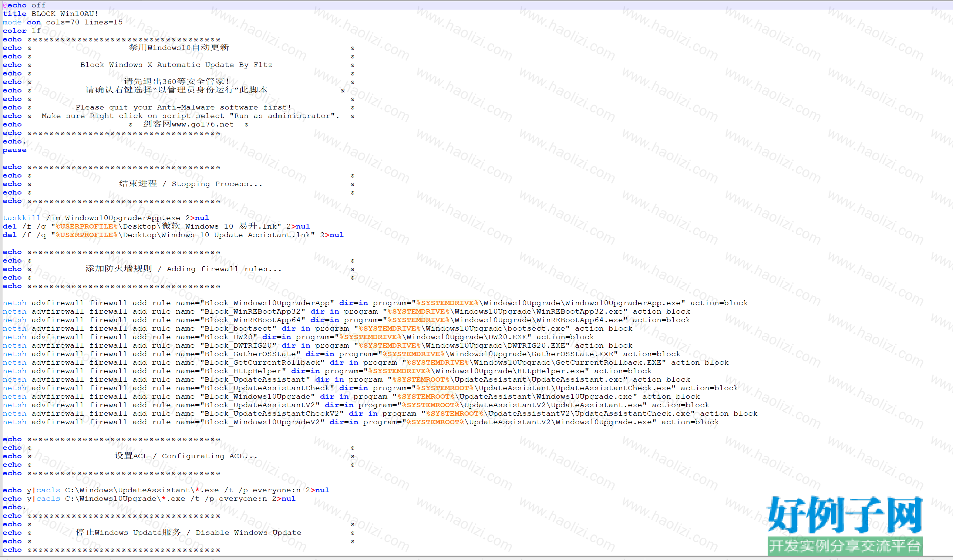953x560 pixels.
Task: Click the del line for '微软 Windows 10 易升.lnk'
Action: click(156, 226)
